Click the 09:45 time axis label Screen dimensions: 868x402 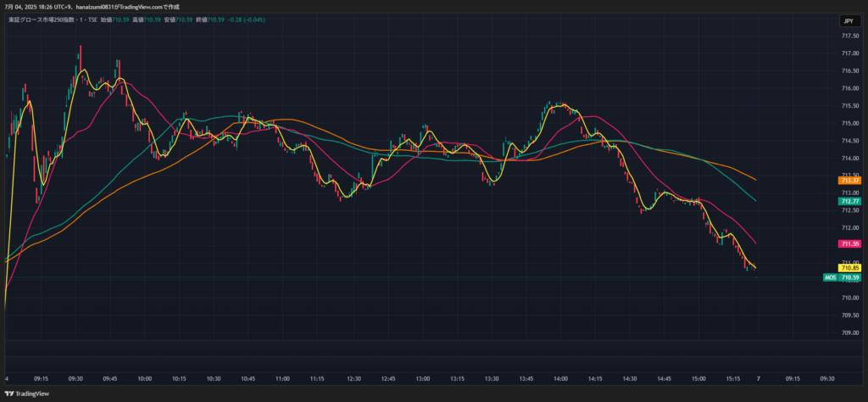[110, 379]
